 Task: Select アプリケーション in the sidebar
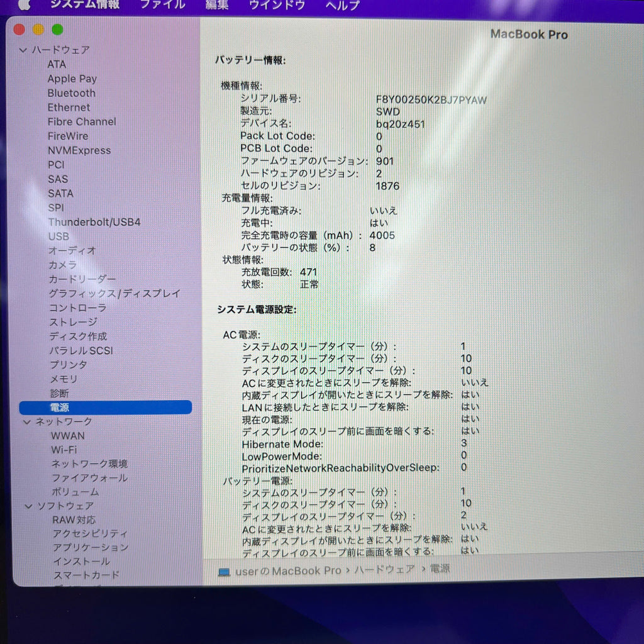pos(91,548)
